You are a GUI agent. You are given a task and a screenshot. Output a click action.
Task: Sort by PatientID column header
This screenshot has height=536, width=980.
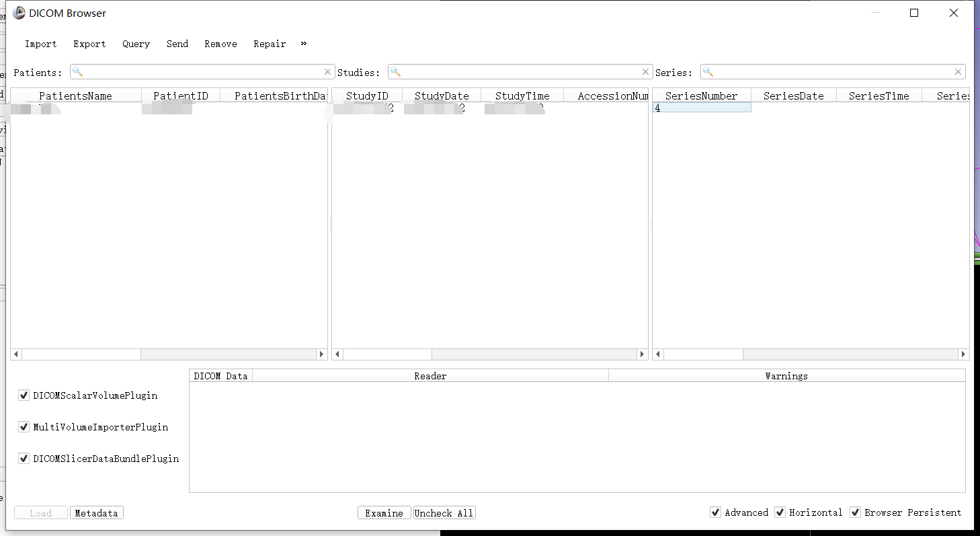[x=181, y=95]
